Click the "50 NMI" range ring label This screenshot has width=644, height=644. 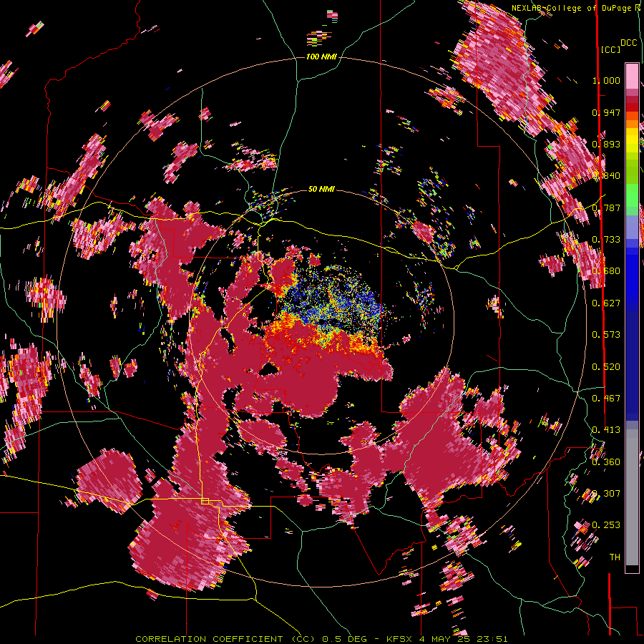click(321, 189)
